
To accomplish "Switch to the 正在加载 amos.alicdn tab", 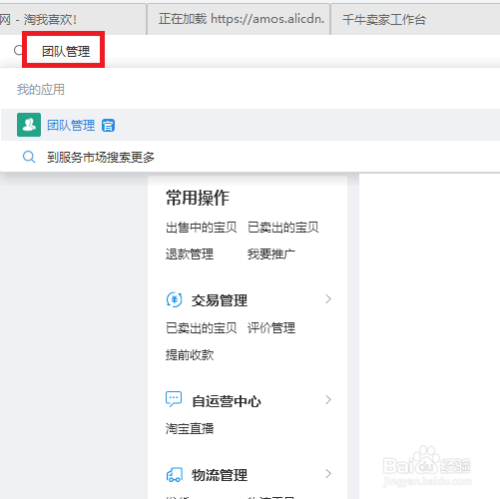I will pyautogui.click(x=238, y=19).
